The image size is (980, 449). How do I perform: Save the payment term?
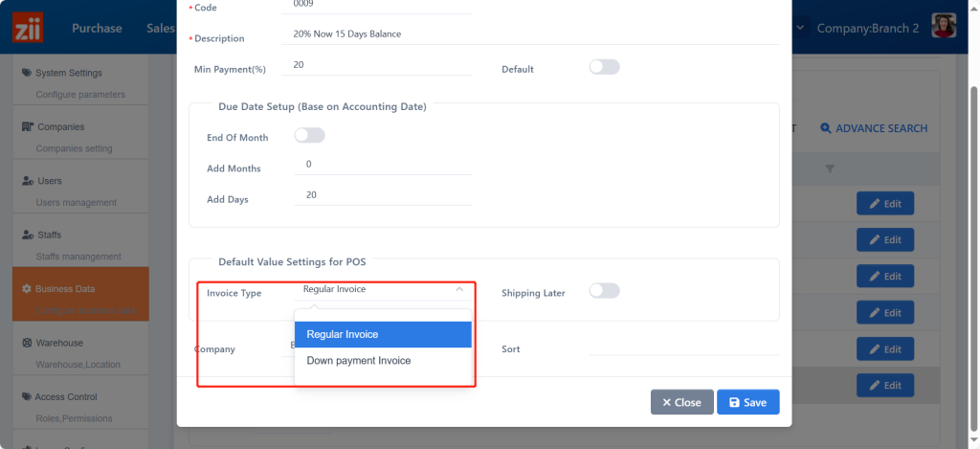point(747,402)
